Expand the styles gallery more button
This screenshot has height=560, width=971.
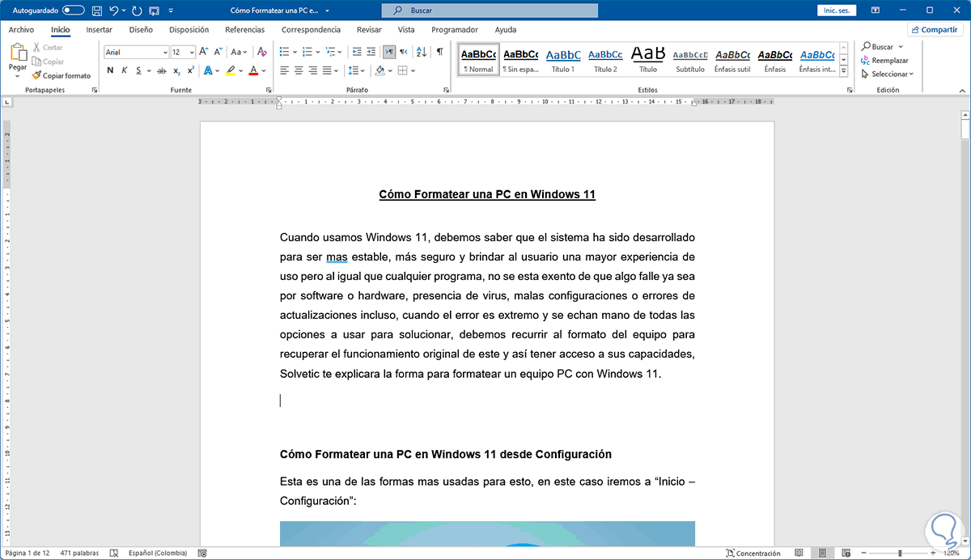click(844, 71)
